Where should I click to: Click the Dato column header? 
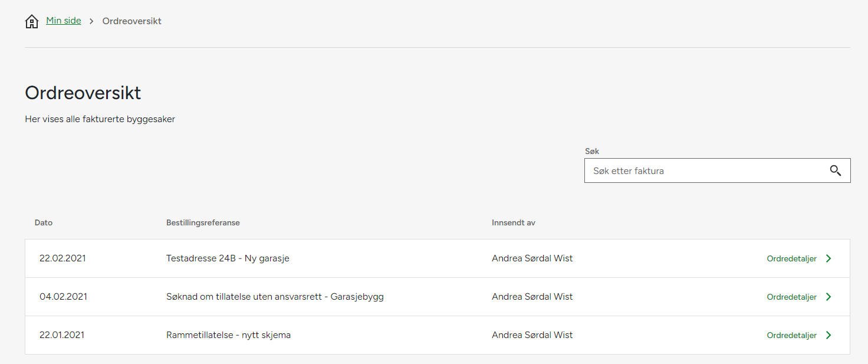pyautogui.click(x=44, y=222)
